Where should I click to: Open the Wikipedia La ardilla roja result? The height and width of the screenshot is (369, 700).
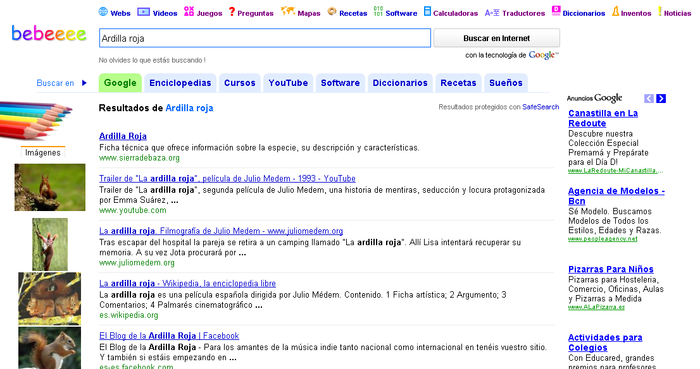(x=188, y=283)
